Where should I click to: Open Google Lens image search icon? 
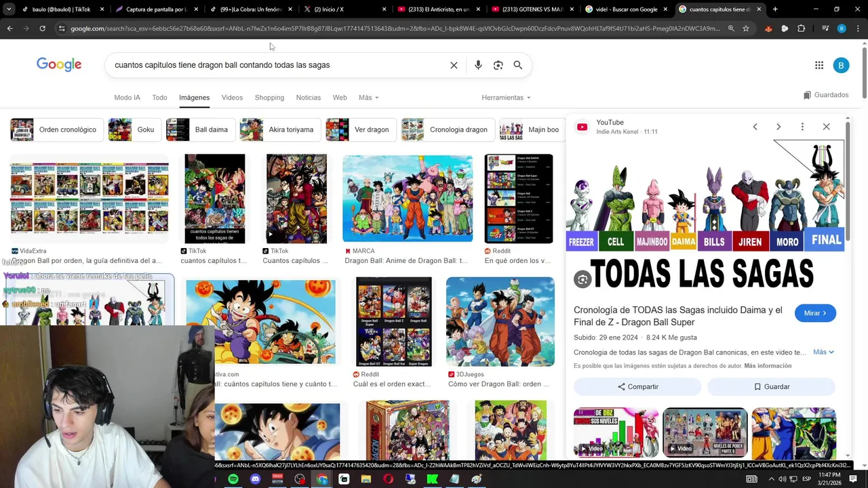tap(498, 65)
